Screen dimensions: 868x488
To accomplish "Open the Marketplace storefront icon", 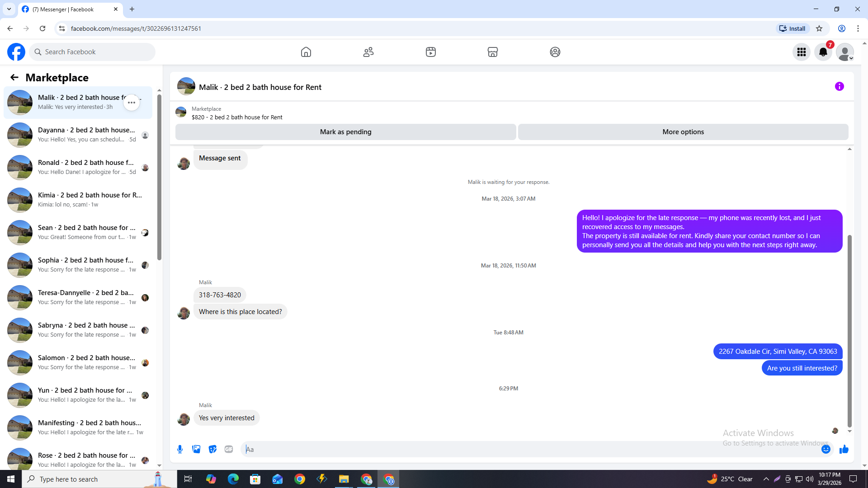I will (x=493, y=52).
